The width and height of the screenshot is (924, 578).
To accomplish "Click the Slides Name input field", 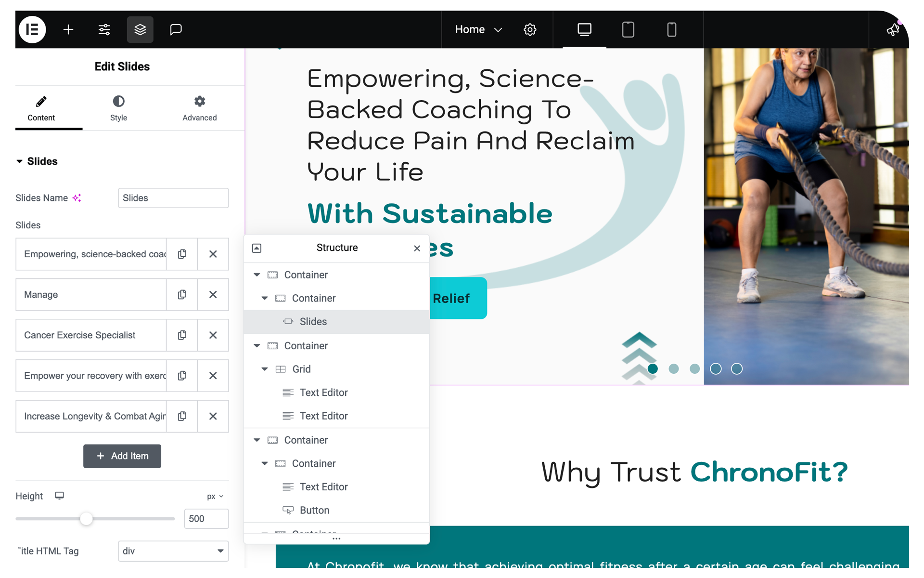I will tap(173, 198).
